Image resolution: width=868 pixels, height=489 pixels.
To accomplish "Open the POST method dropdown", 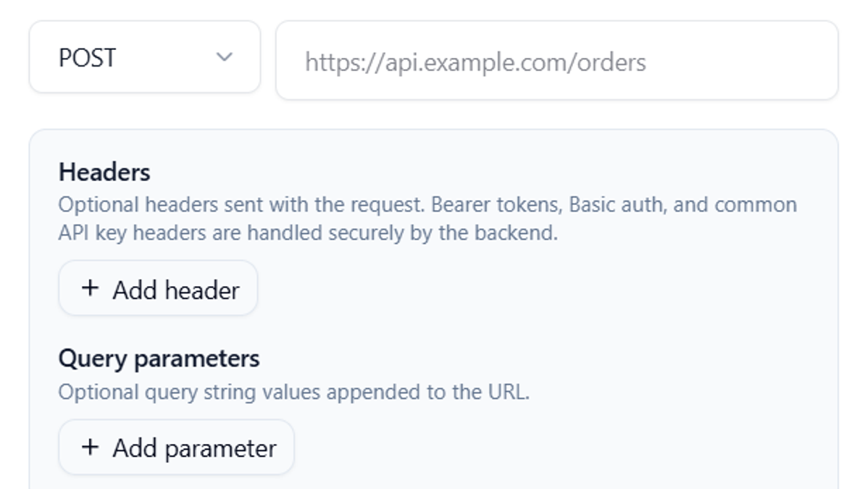I will pos(144,57).
